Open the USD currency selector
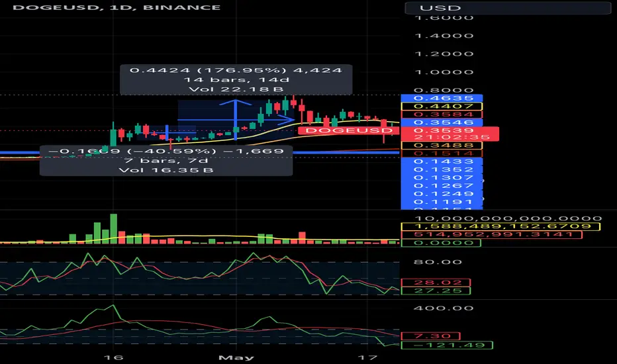Screen dimensions: 617x364 pos(508,8)
